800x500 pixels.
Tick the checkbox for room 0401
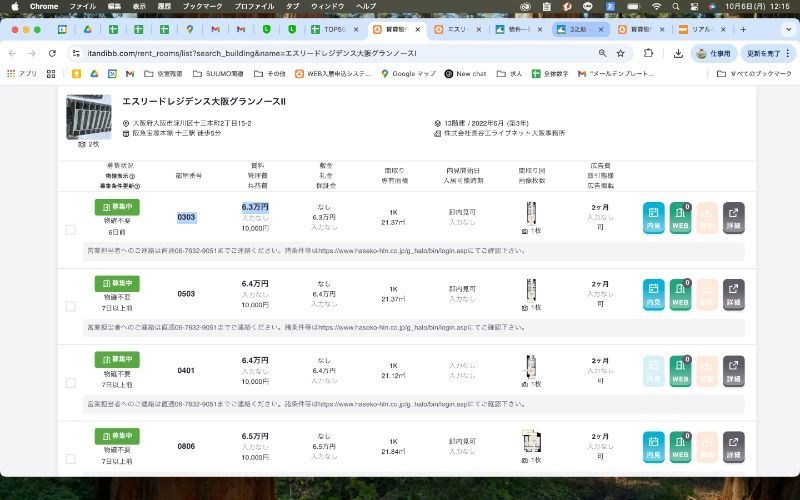pyautogui.click(x=71, y=383)
